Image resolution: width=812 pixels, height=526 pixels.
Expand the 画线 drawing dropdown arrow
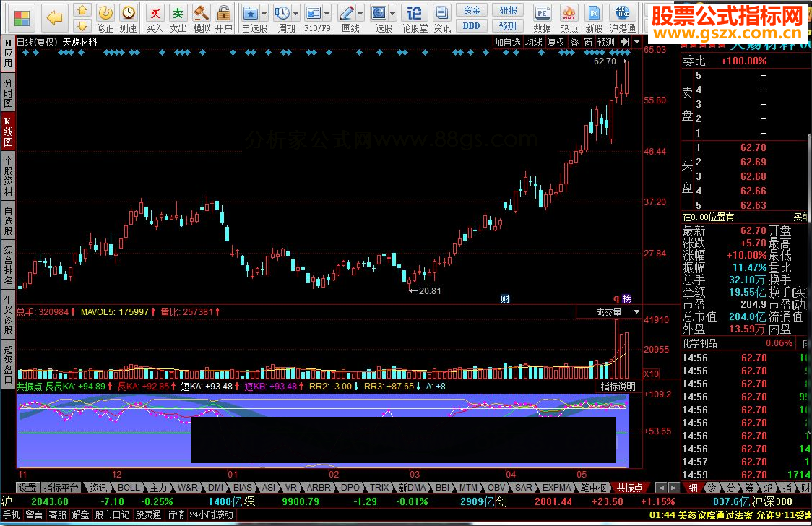click(x=360, y=14)
